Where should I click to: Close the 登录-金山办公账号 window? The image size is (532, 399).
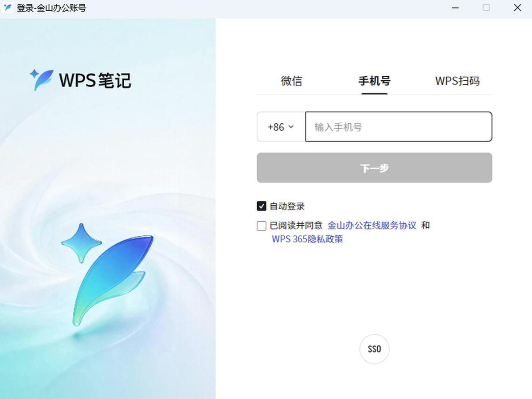[517, 8]
